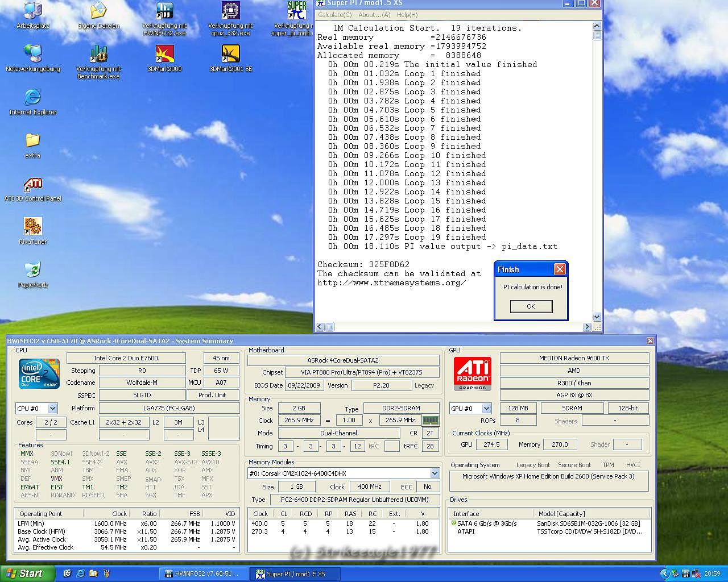Click the memory module icon beside clock

tap(431, 421)
